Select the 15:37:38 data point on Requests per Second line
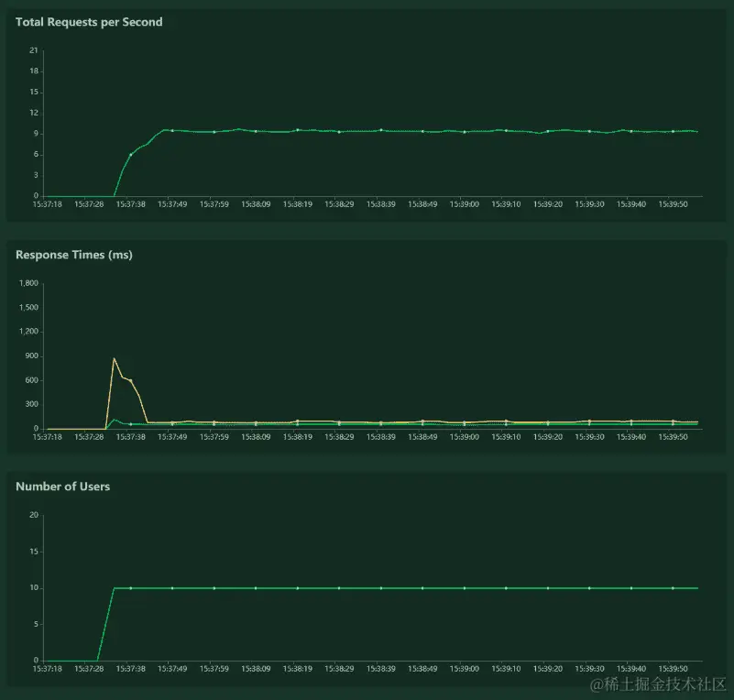The width and height of the screenshot is (734, 700). tap(131, 155)
